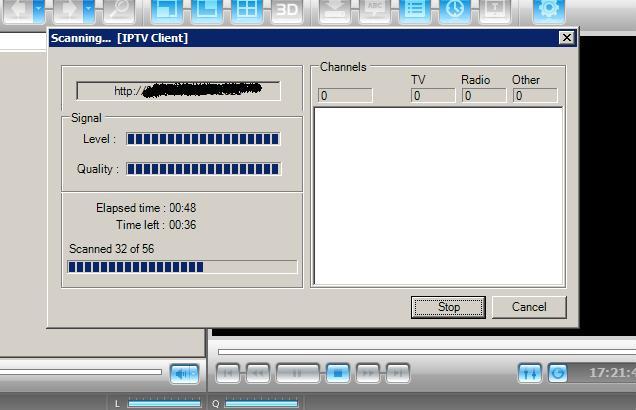Click the grid multi-view layout icon
Screen dimensions: 636x410
246,11
